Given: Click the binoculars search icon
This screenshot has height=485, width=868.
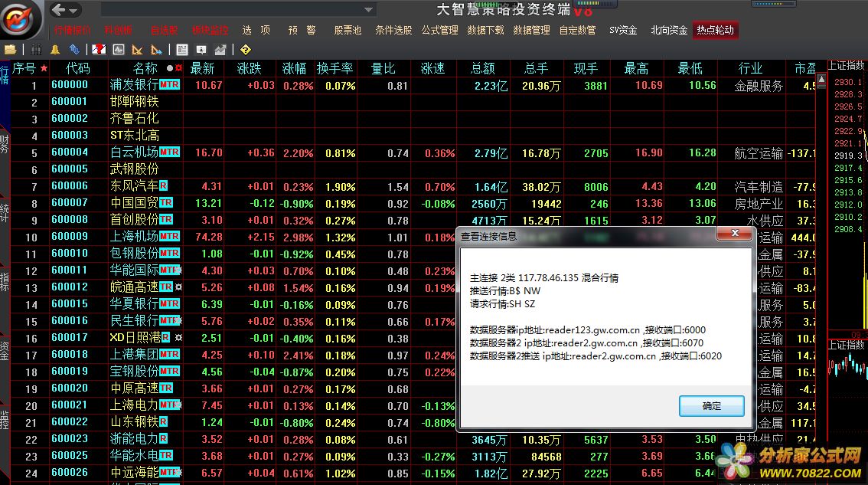Looking at the screenshot, I should click(36, 50).
